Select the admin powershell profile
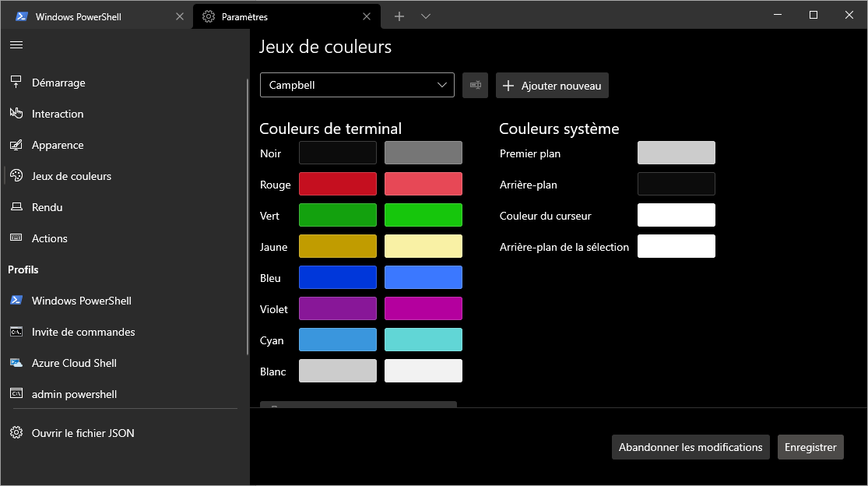Image resolution: width=868 pixels, height=486 pixels. click(x=74, y=394)
